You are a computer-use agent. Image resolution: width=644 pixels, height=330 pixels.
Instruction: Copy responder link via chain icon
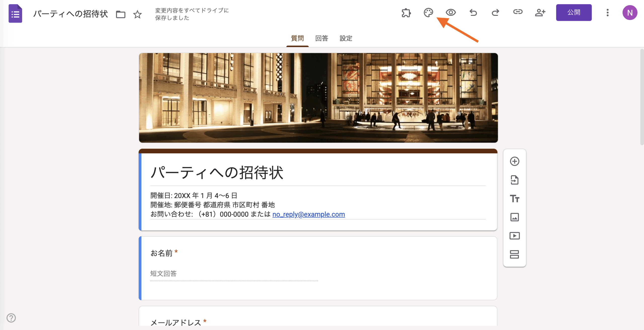coord(518,12)
